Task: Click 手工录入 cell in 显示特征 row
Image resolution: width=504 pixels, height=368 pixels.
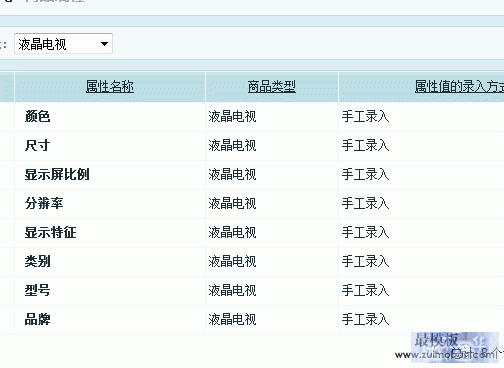Action: 365,233
